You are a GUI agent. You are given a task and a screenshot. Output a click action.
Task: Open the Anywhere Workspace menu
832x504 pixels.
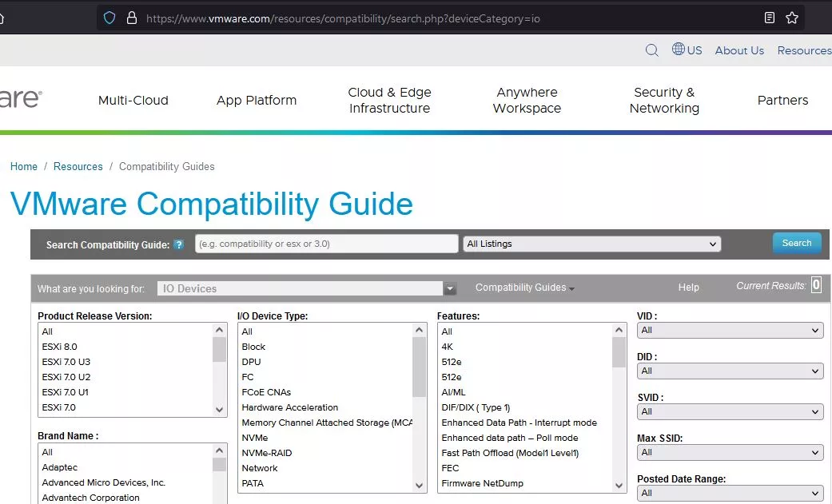click(527, 101)
